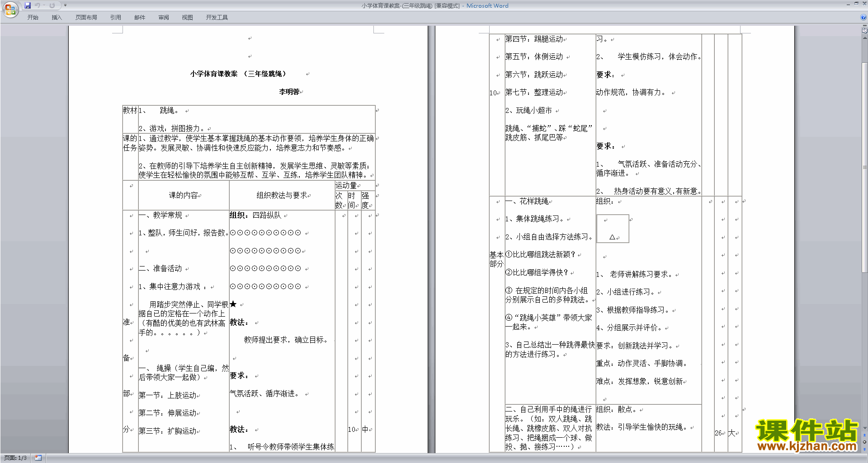Click the text 2、玩绳小超市
Viewport: 868px width, 463px height.
[528, 110]
